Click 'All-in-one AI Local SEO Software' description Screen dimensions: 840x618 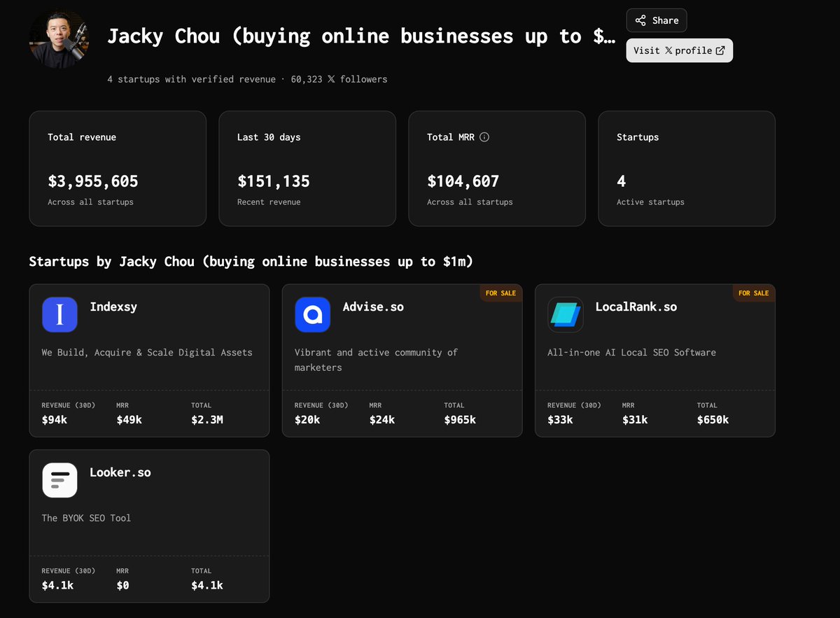click(631, 352)
